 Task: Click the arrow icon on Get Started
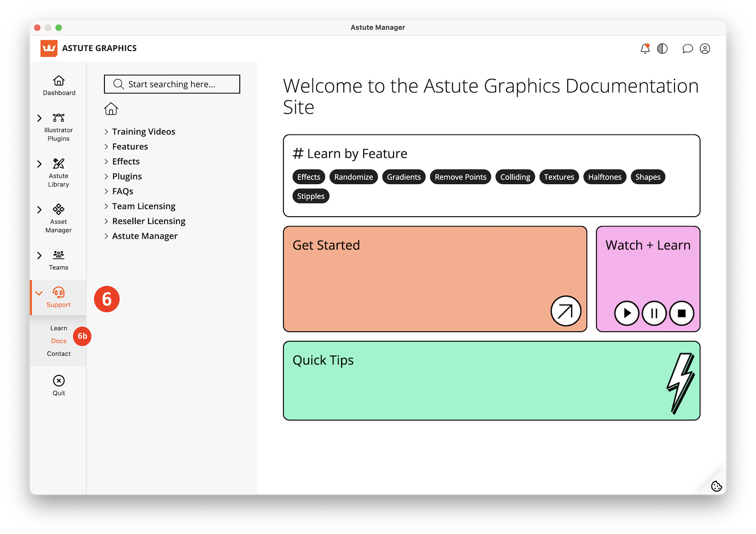[x=566, y=311]
